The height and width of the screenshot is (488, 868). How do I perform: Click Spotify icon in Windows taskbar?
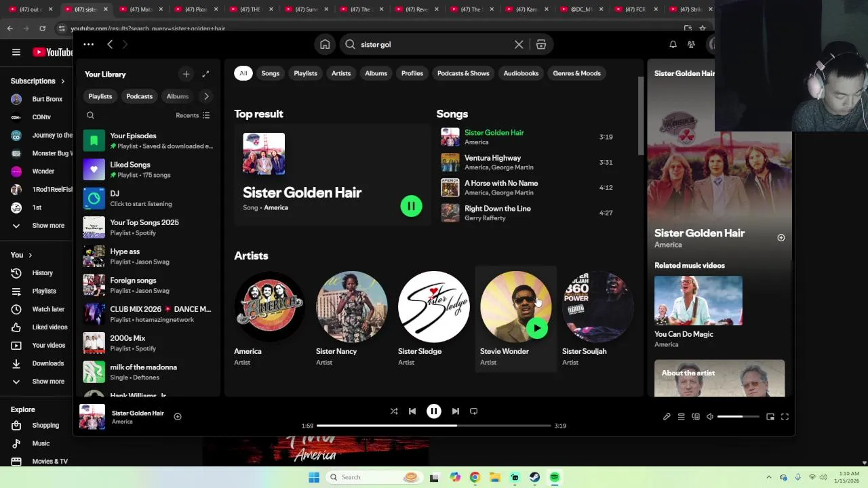point(555,477)
